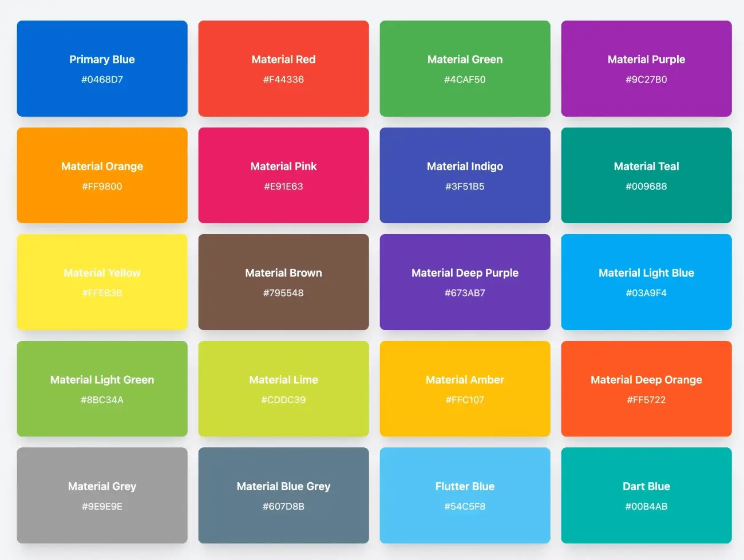Select the Material Orange color card
744x560 pixels.
102,175
